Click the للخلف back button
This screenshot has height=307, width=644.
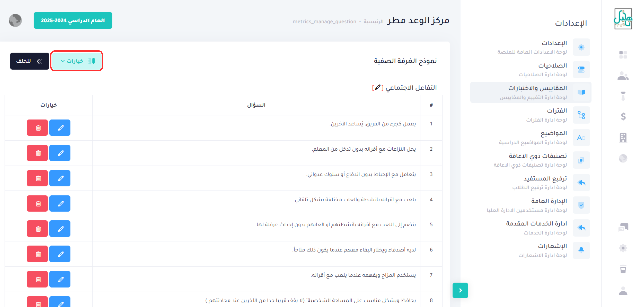pos(30,61)
